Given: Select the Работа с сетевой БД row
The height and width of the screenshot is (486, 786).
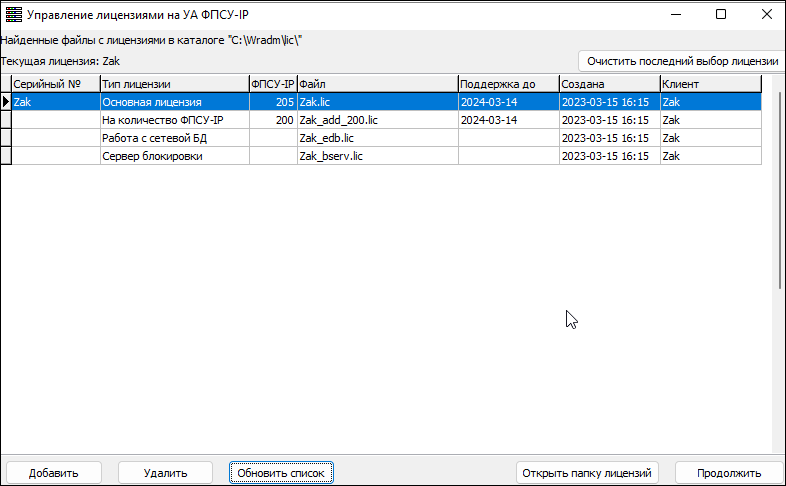Looking at the screenshot, I should (x=173, y=138).
